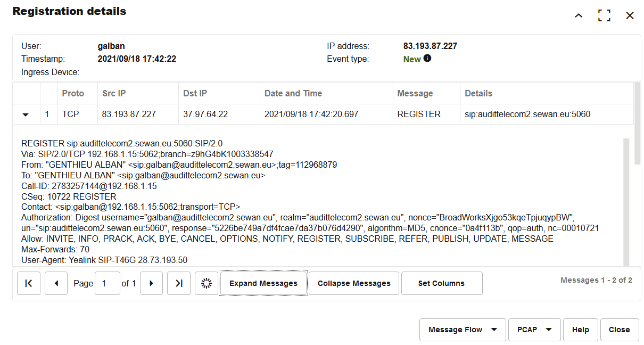Click the info icon beside New

pos(427,59)
